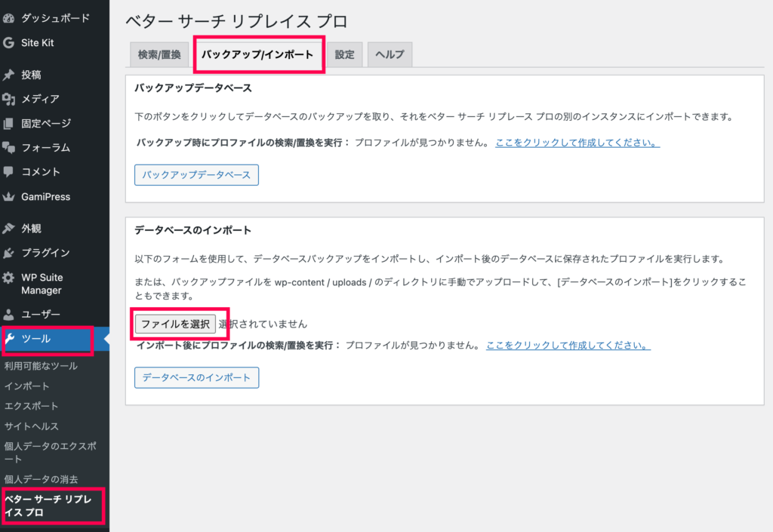Viewport: 773px width, 532px height.
Task: Switch to the バックアップ/インポート tab
Action: point(257,54)
